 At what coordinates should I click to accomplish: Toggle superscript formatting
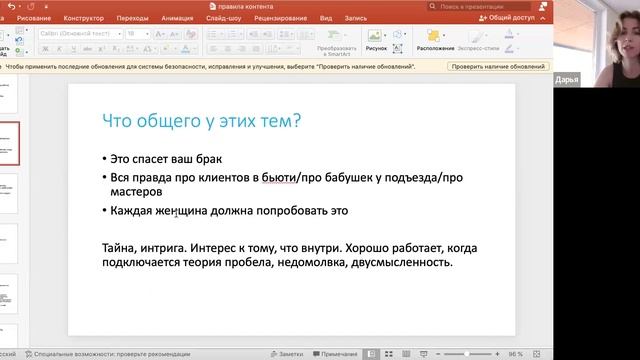coord(102,49)
